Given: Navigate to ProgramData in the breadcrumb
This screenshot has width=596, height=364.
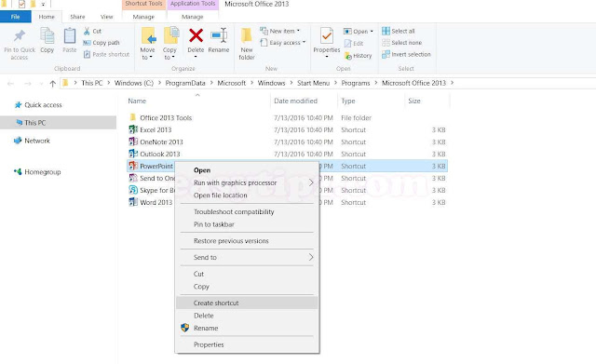Looking at the screenshot, I should coord(185,83).
